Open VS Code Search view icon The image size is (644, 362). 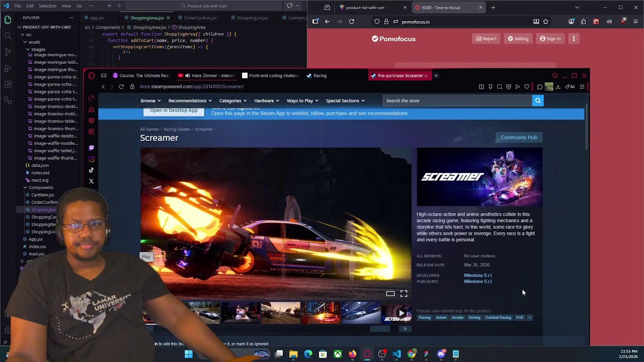pos(8,36)
